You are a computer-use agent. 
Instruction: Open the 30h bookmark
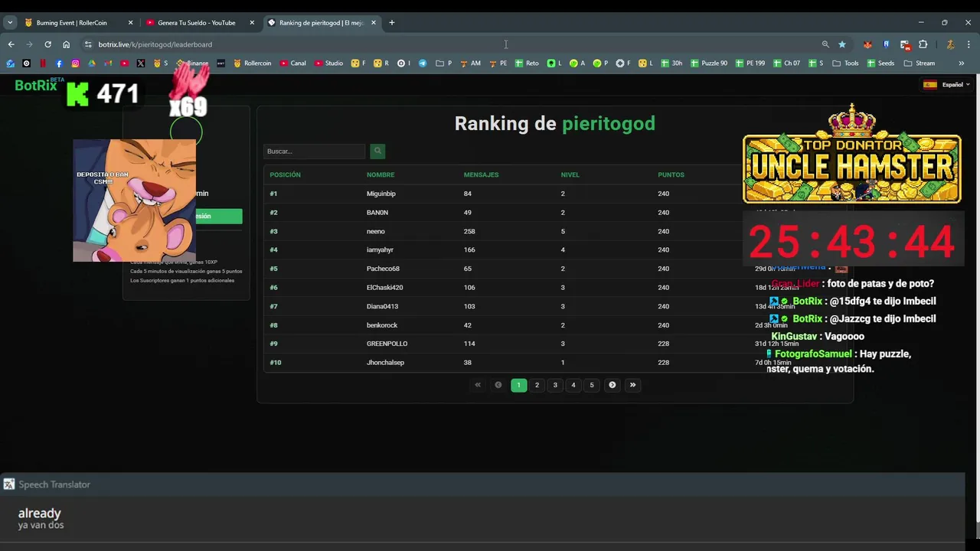671,64
